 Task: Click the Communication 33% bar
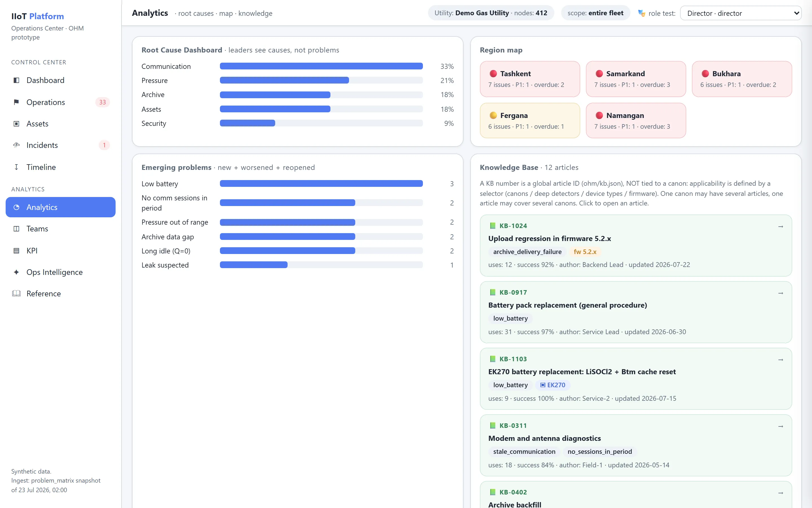coord(321,66)
